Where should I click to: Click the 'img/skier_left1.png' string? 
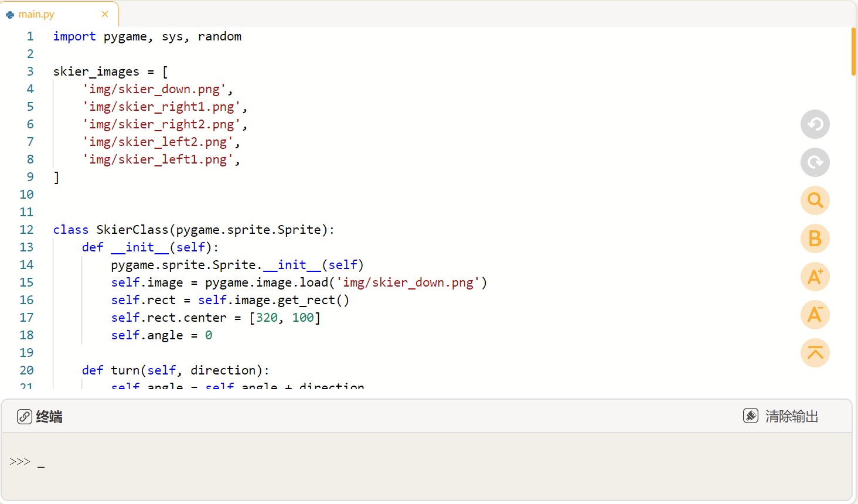coord(158,159)
